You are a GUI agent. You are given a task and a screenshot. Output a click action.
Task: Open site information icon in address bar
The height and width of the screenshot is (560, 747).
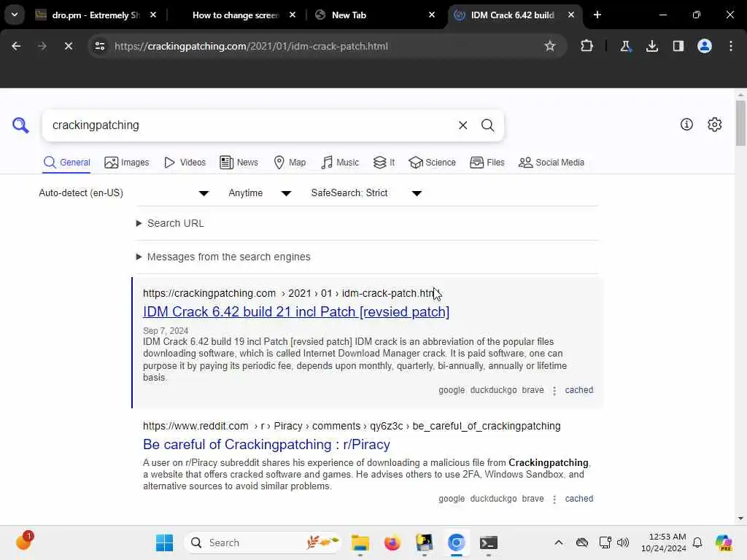point(99,46)
